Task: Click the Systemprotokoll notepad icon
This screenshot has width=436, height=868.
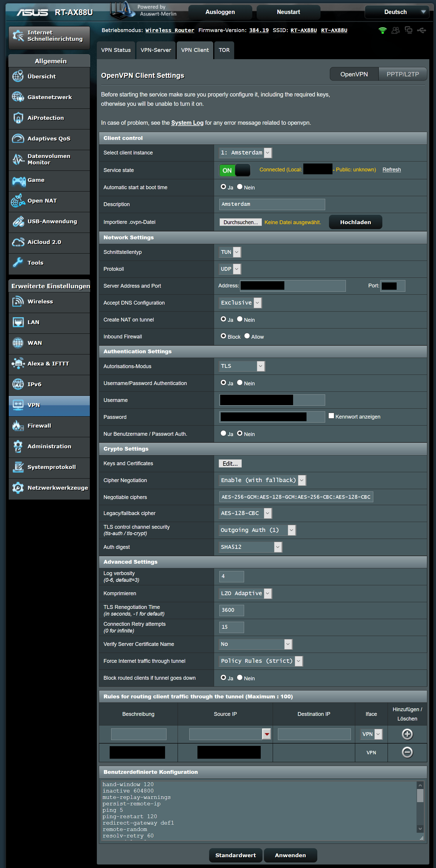Action: 18,467
